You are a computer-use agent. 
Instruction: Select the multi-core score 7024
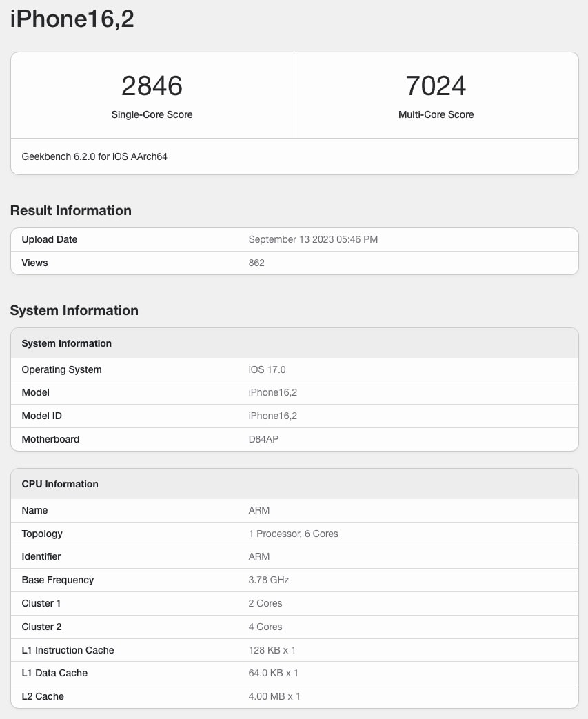coord(436,85)
